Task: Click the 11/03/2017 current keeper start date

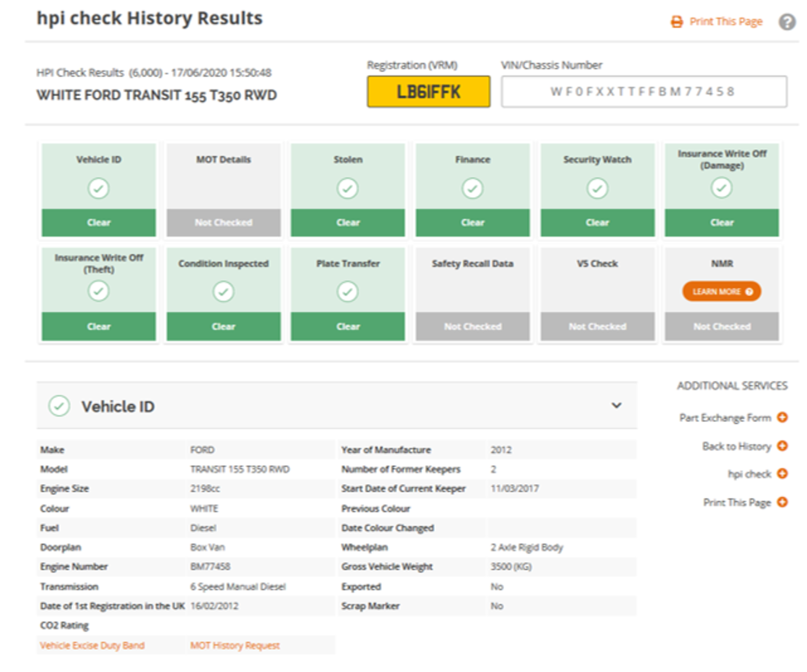Action: [x=514, y=488]
